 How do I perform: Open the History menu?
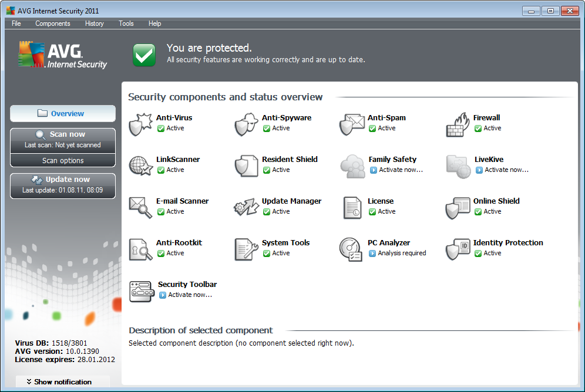pos(94,23)
